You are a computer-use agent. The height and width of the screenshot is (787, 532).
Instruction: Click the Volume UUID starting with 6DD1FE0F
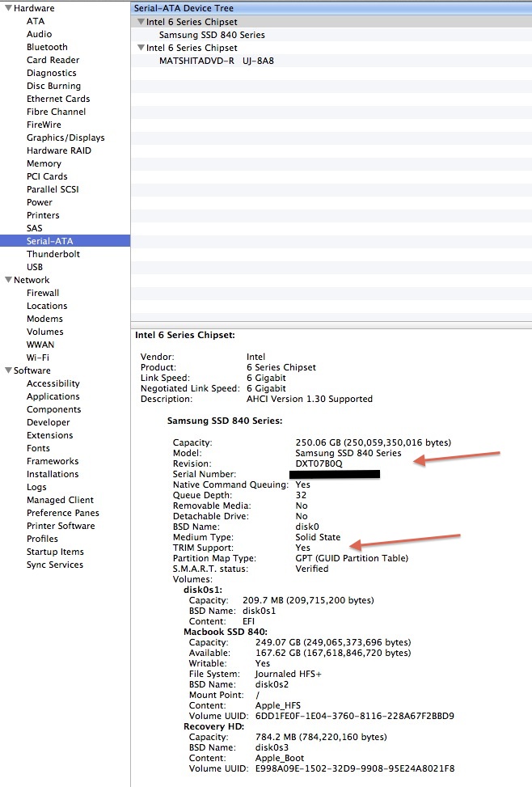(355, 716)
